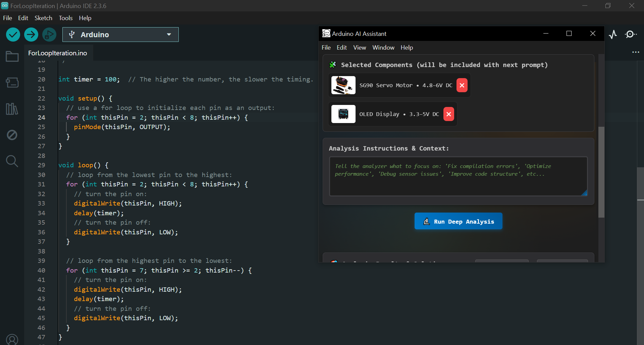Screen dimensions: 644x345
Task: Open the IDE Help menu
Action: click(x=85, y=18)
